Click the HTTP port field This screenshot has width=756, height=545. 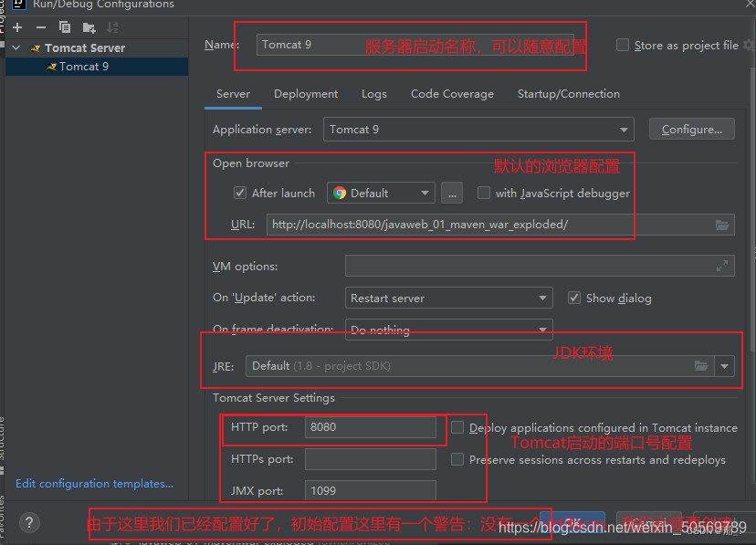[x=371, y=427]
